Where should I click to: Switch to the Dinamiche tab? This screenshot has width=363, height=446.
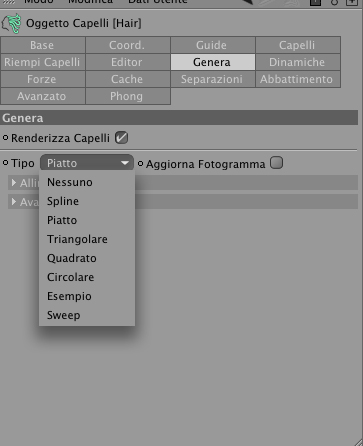[297, 62]
